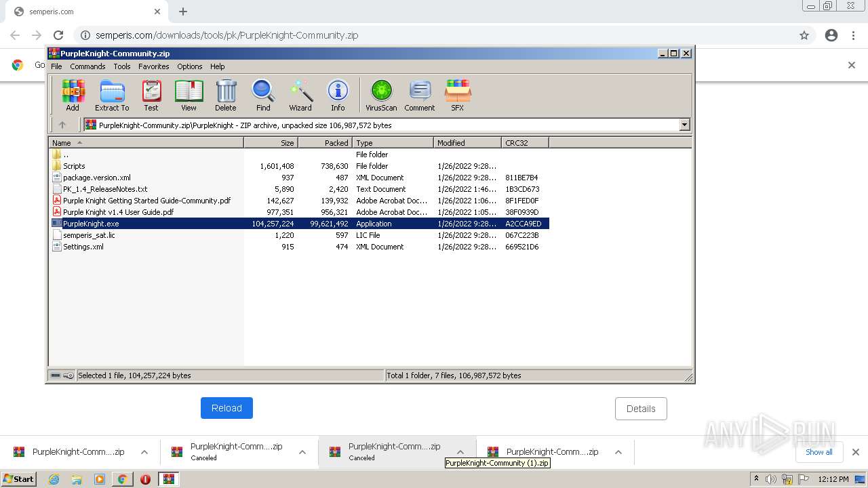
Task: Sort by Type column header
Action: (393, 143)
